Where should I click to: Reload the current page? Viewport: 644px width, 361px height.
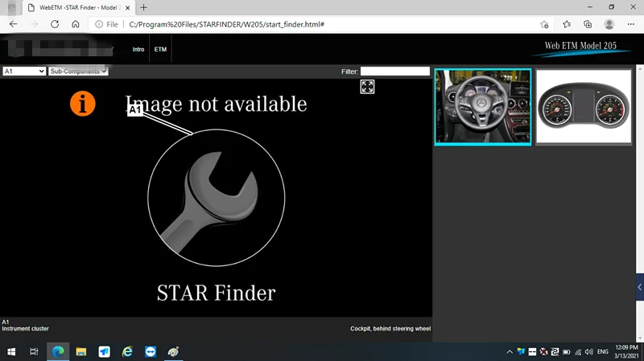(55, 24)
